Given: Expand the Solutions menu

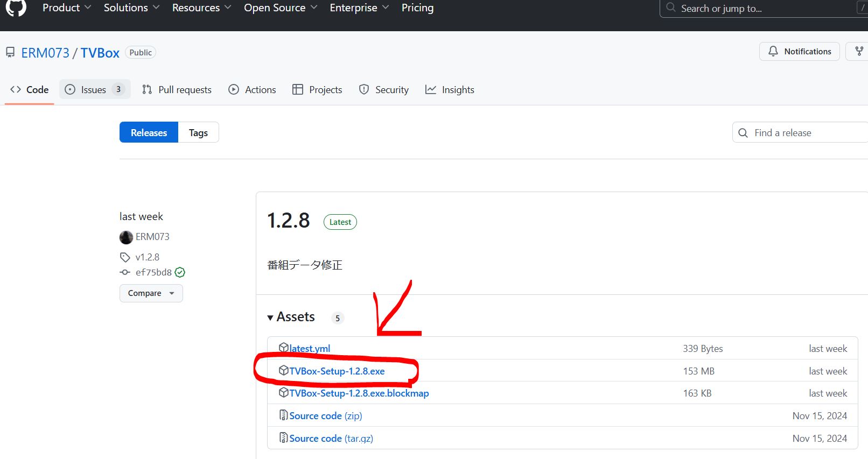Looking at the screenshot, I should point(131,8).
